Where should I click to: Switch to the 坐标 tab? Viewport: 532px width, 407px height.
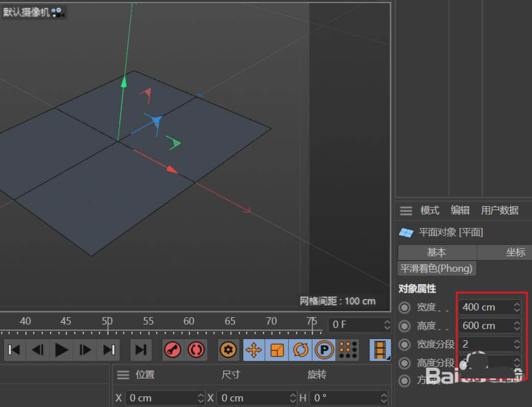(516, 252)
